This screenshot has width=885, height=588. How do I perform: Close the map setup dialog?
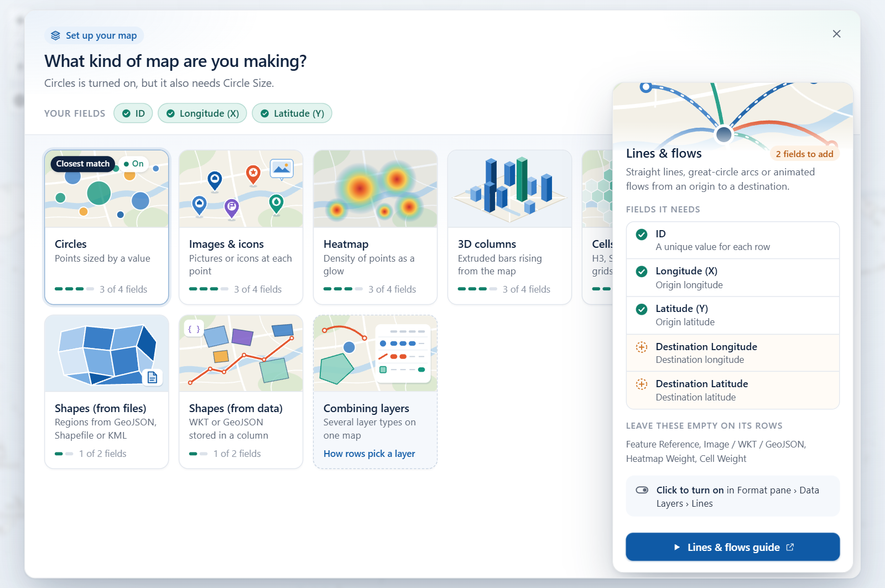tap(836, 34)
